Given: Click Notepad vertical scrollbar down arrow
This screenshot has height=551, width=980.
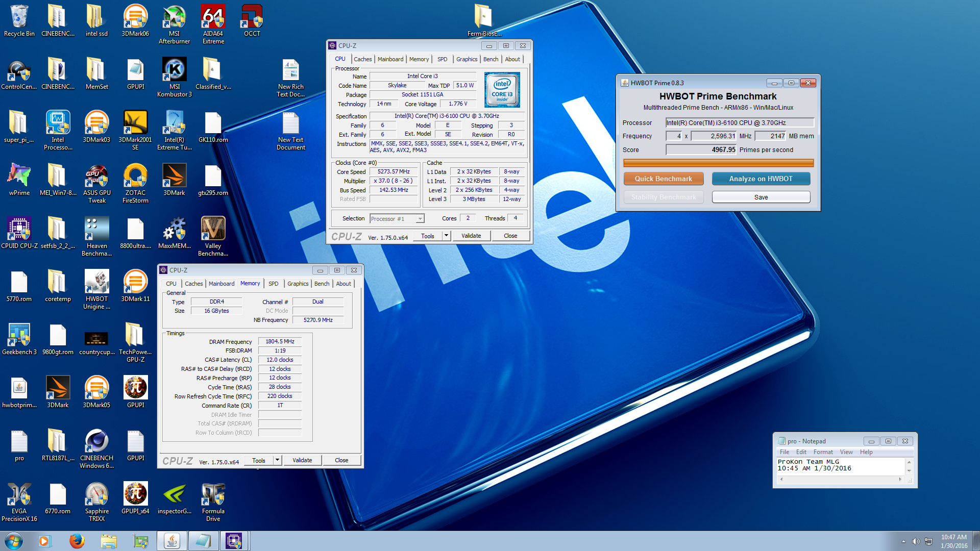Looking at the screenshot, I should 909,471.
